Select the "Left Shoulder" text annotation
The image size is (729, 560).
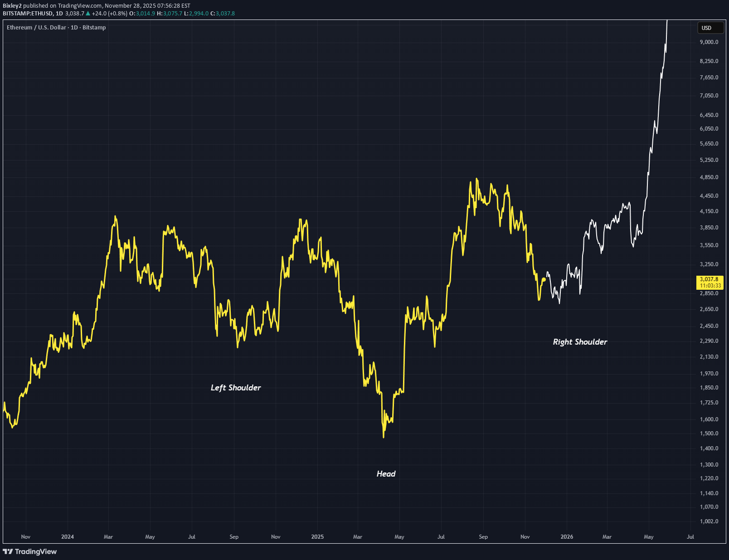point(236,388)
